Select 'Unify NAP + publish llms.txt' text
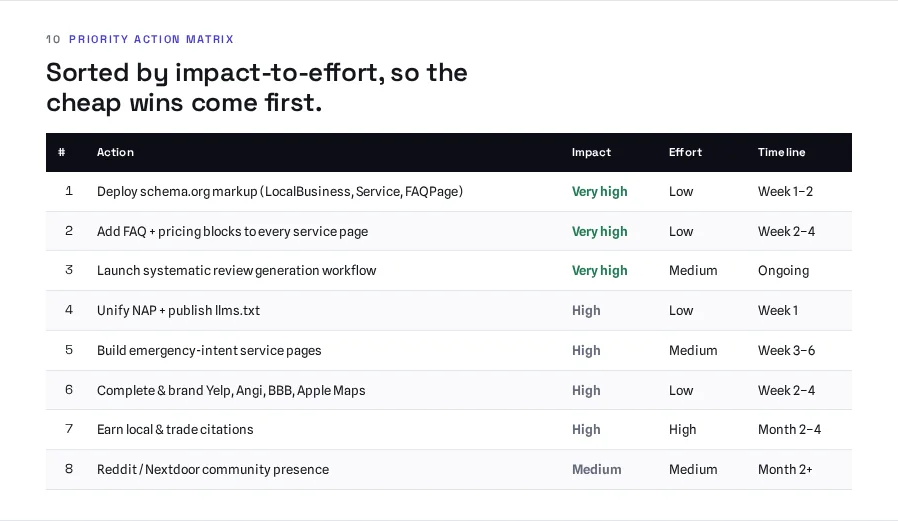 (x=178, y=310)
